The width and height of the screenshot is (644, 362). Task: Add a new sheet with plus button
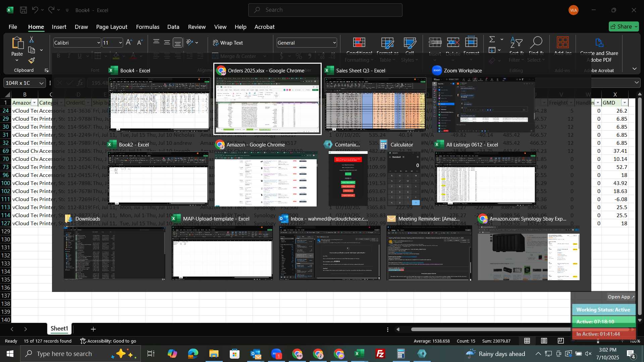(93, 329)
